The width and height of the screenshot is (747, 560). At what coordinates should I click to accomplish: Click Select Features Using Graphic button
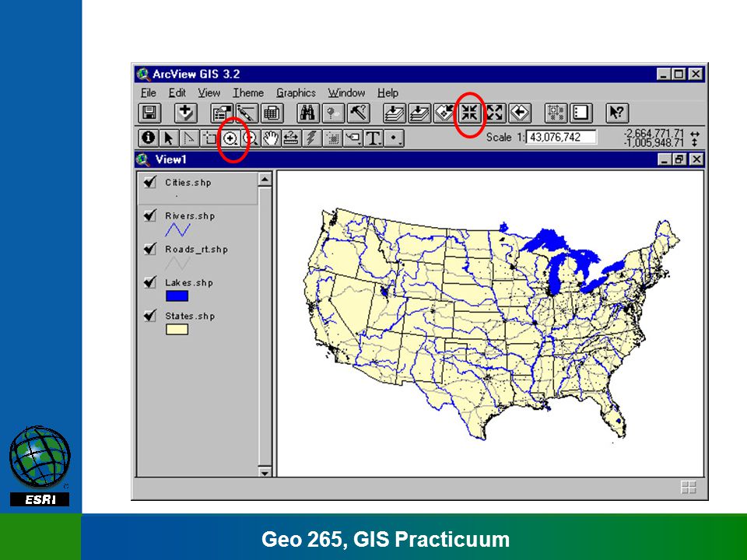pos(556,114)
